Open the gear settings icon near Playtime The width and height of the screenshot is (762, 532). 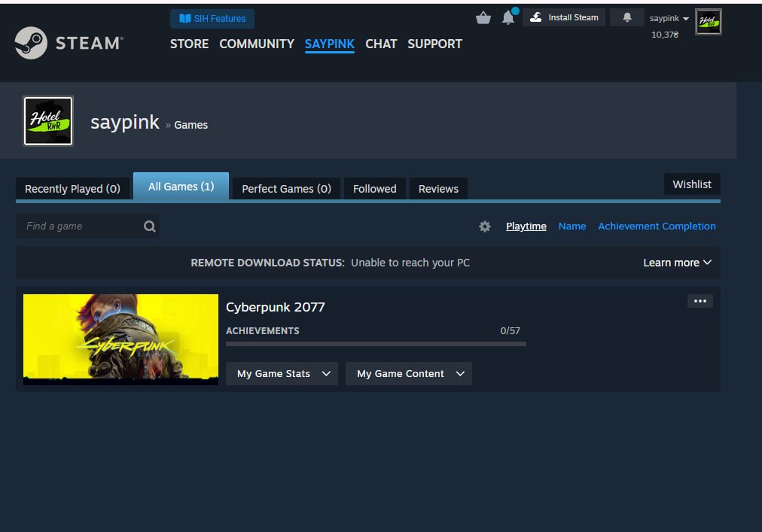485,226
